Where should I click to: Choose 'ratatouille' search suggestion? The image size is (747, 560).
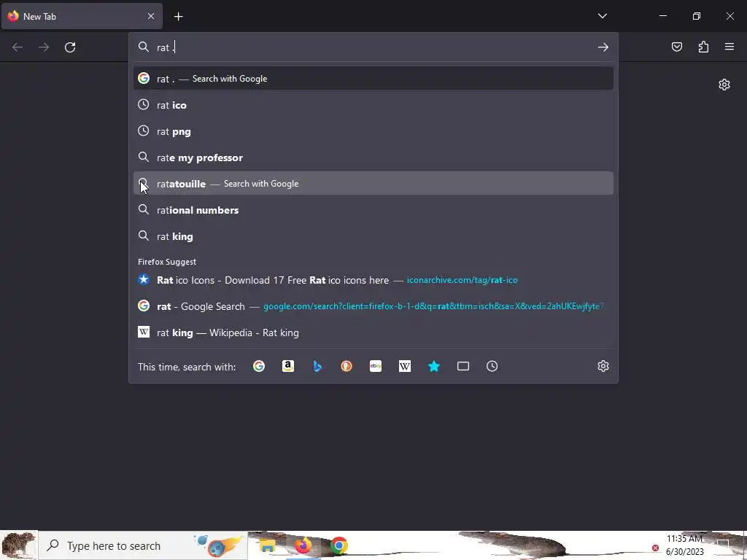tap(373, 183)
